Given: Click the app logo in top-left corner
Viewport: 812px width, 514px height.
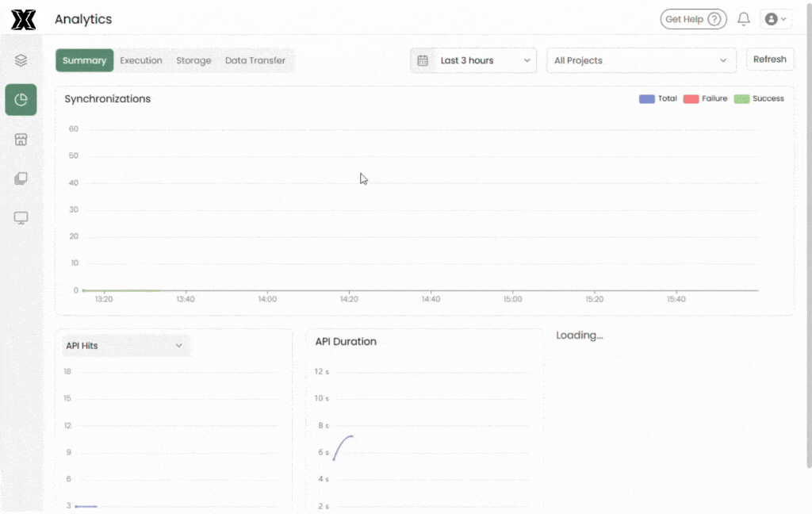Looking at the screenshot, I should tap(23, 20).
